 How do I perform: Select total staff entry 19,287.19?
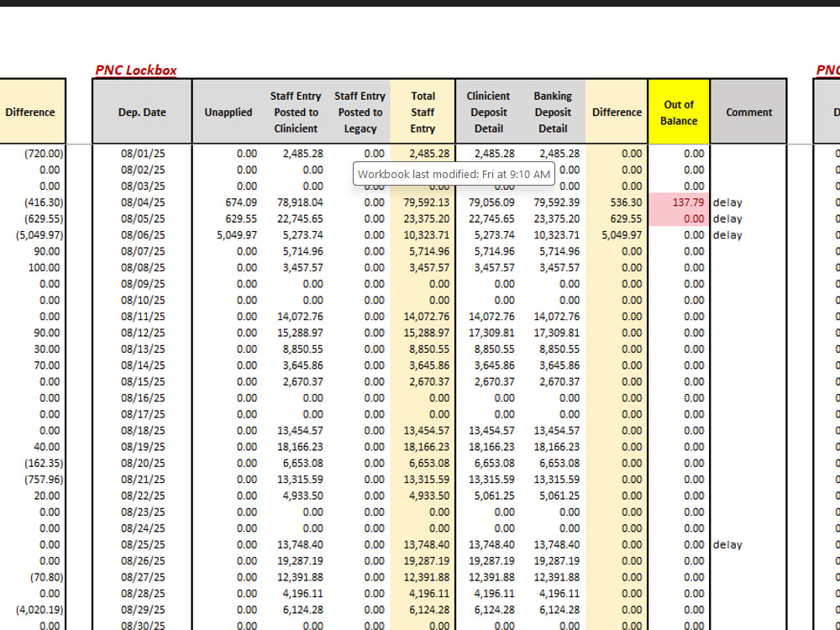427,561
